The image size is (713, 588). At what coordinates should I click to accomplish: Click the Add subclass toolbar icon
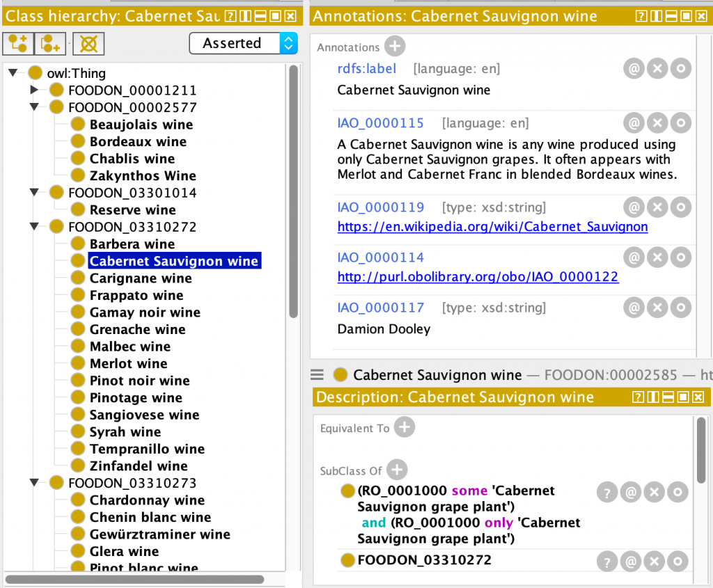(18, 44)
